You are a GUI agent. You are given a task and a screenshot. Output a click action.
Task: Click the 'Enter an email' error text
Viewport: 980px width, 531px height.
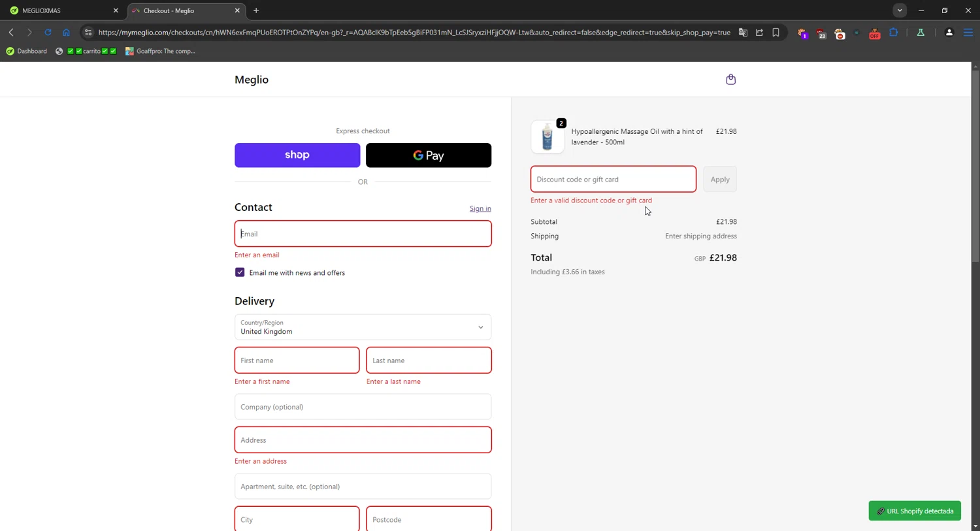(257, 255)
